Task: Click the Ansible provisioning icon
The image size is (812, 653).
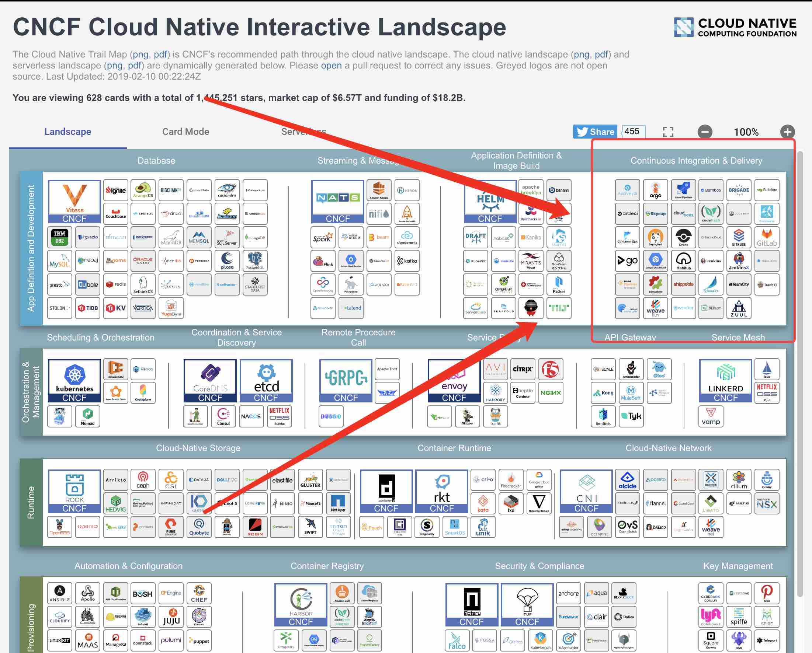Action: coord(59,593)
